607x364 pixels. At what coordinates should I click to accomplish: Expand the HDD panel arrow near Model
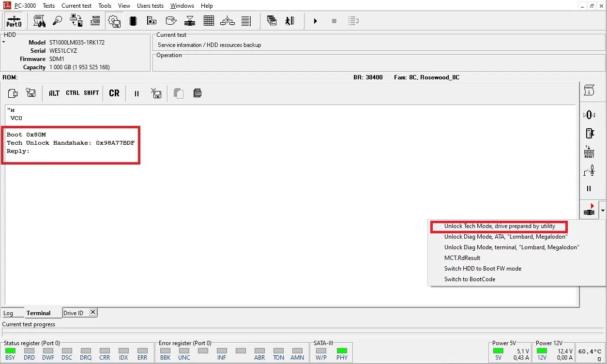click(4, 43)
